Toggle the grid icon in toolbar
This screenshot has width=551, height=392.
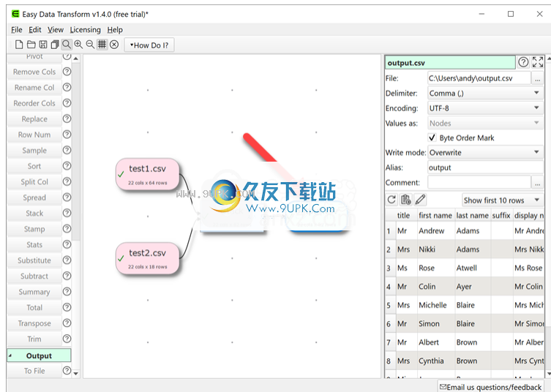tap(102, 45)
